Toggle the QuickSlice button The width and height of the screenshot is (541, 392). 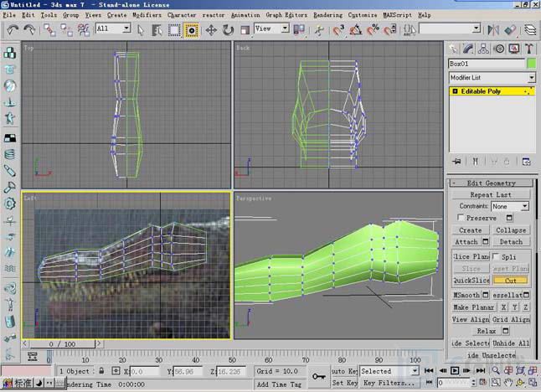[471, 281]
